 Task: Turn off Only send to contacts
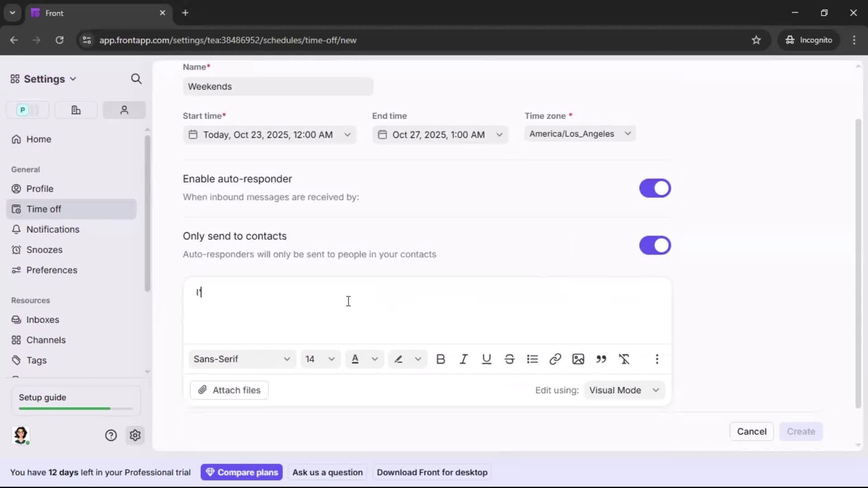655,245
